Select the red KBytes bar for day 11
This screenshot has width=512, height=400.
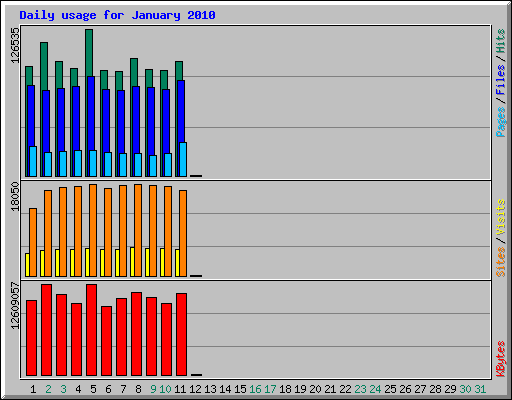pos(181,335)
